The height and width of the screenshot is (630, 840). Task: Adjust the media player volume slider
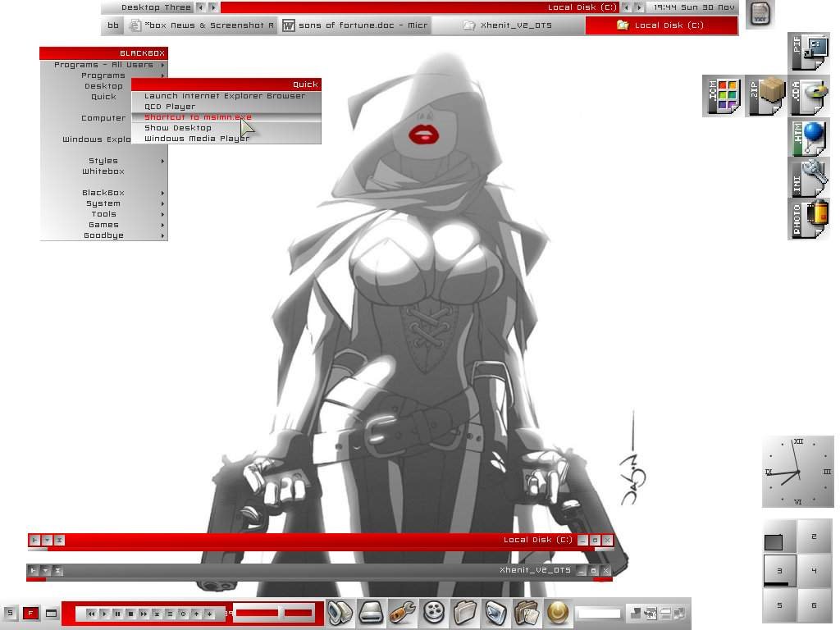298,612
